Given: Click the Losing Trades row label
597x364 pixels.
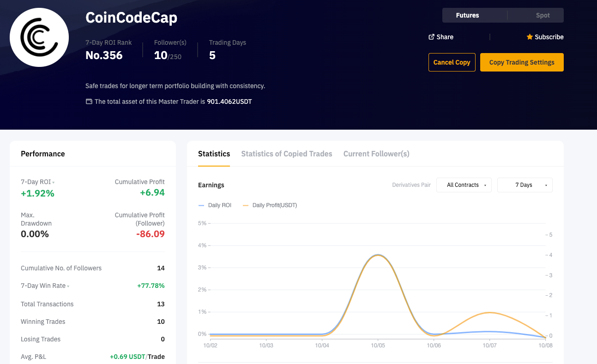Looking at the screenshot, I should click(x=41, y=339).
